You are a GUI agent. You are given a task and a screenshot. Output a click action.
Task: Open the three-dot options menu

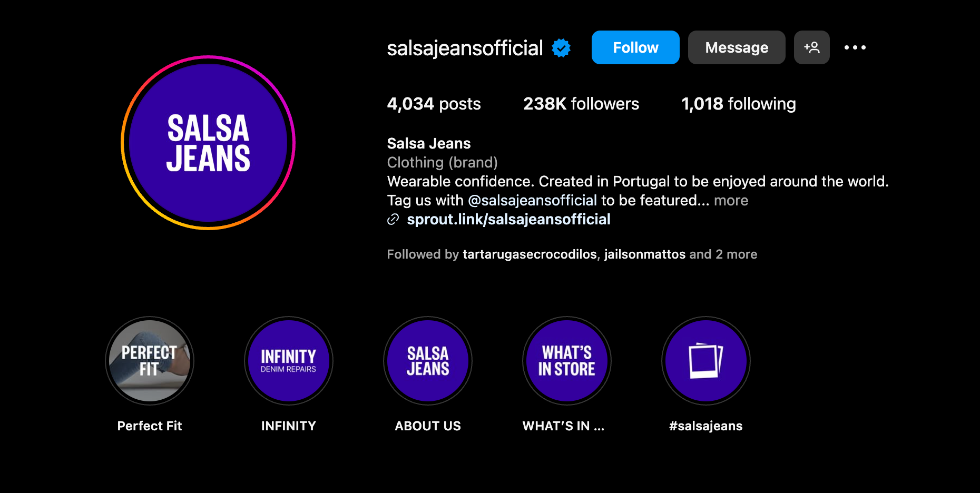pyautogui.click(x=855, y=47)
